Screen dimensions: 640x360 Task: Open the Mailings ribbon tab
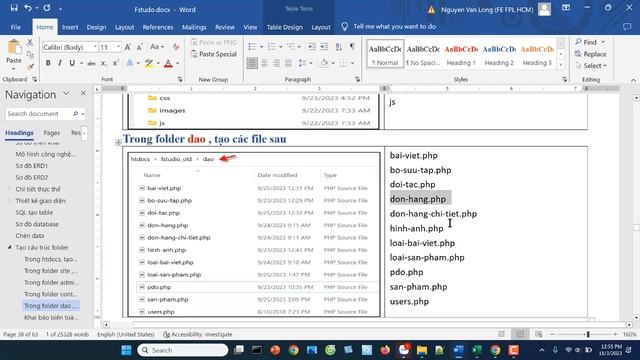click(x=194, y=27)
